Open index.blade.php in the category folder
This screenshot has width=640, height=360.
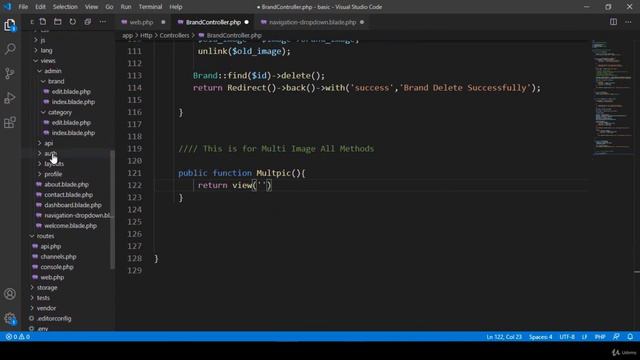(x=73, y=133)
